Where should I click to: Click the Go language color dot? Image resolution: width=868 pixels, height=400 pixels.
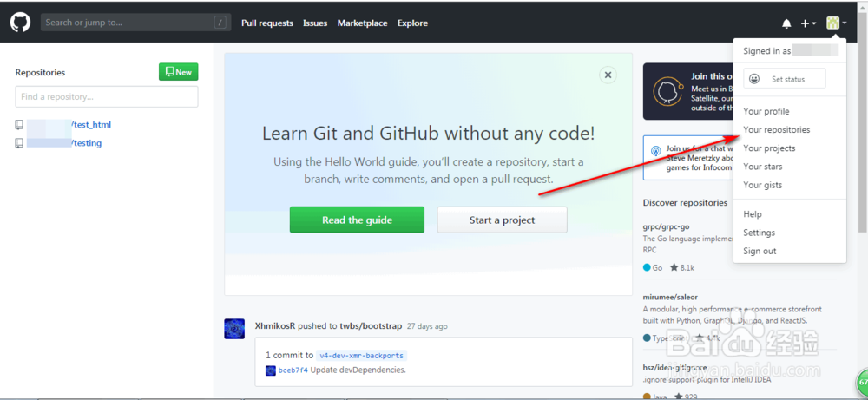point(647,268)
